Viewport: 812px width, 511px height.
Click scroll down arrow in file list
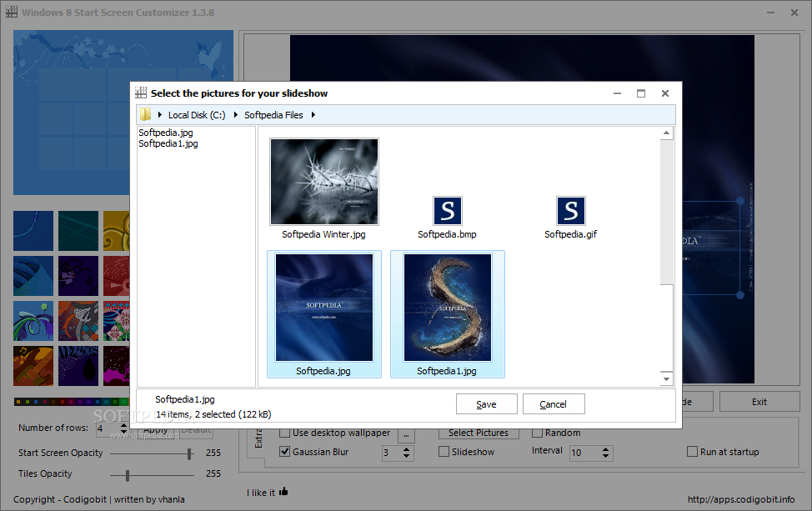click(x=666, y=379)
